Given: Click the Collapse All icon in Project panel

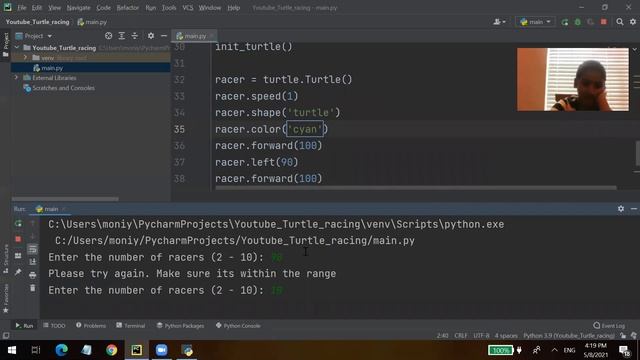Looking at the screenshot, I should click(x=135, y=36).
